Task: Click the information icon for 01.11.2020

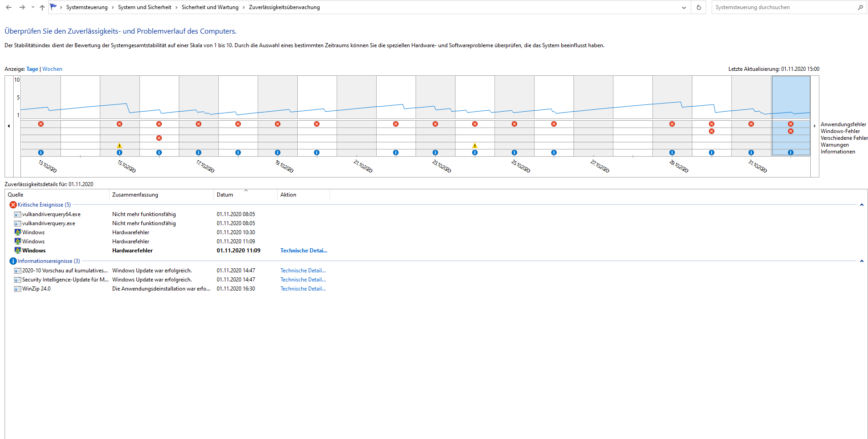Action: click(791, 153)
